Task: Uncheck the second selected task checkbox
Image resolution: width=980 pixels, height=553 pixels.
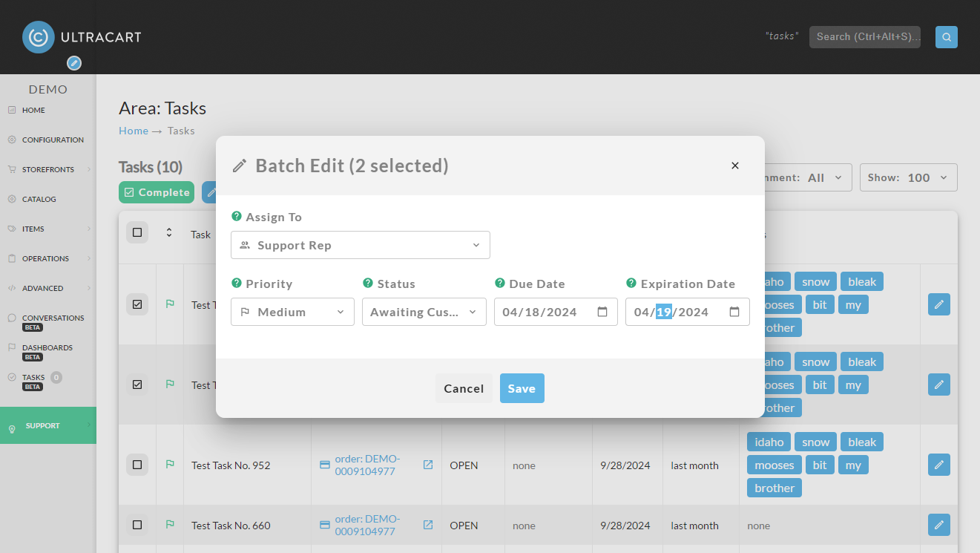Action: click(137, 385)
